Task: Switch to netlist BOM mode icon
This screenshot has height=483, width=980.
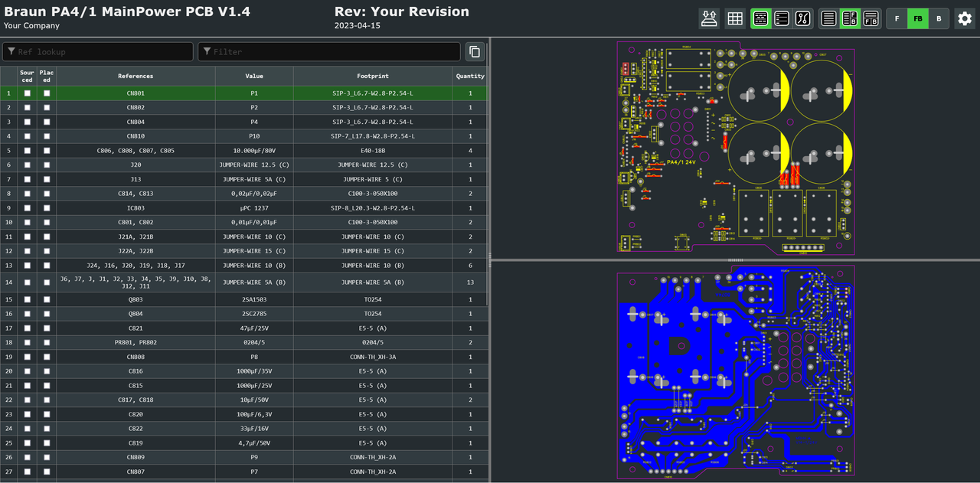Action: click(x=802, y=18)
